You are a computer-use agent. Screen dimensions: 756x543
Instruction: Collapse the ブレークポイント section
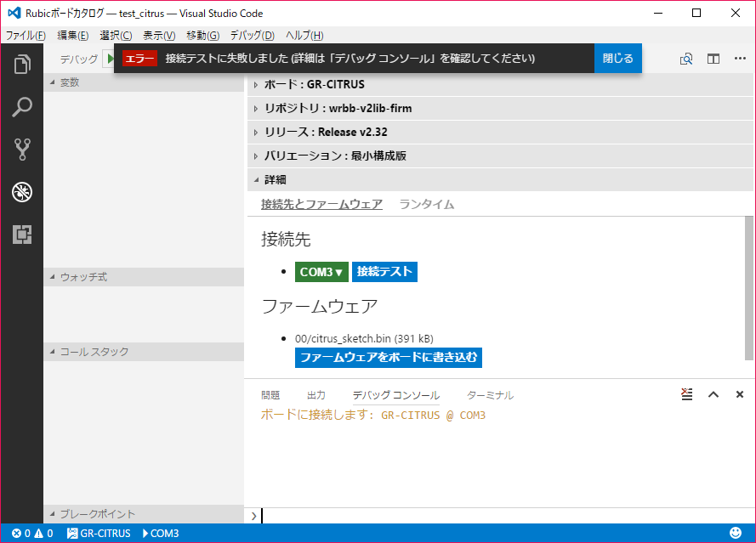pyautogui.click(x=144, y=513)
